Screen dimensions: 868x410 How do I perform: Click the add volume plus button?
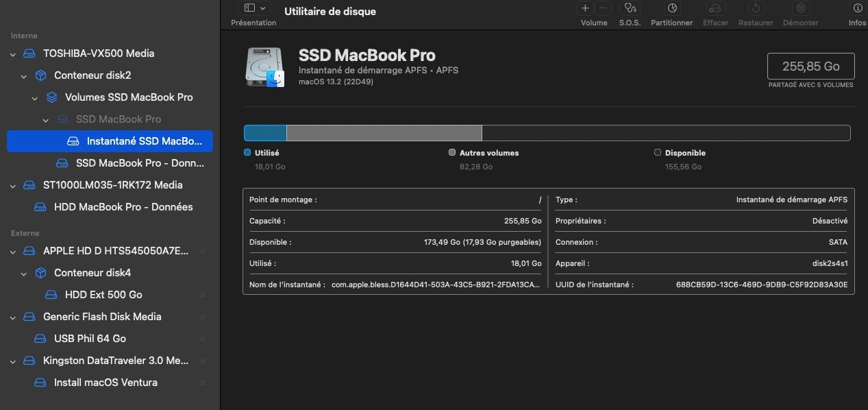[585, 8]
